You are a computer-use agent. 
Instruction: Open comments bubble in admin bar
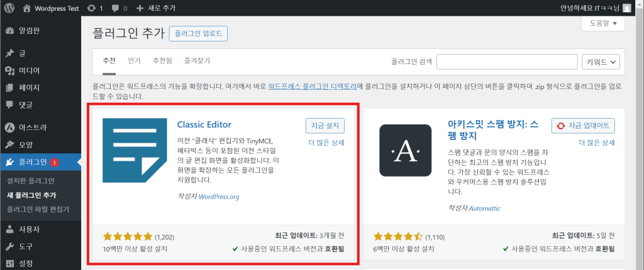119,8
